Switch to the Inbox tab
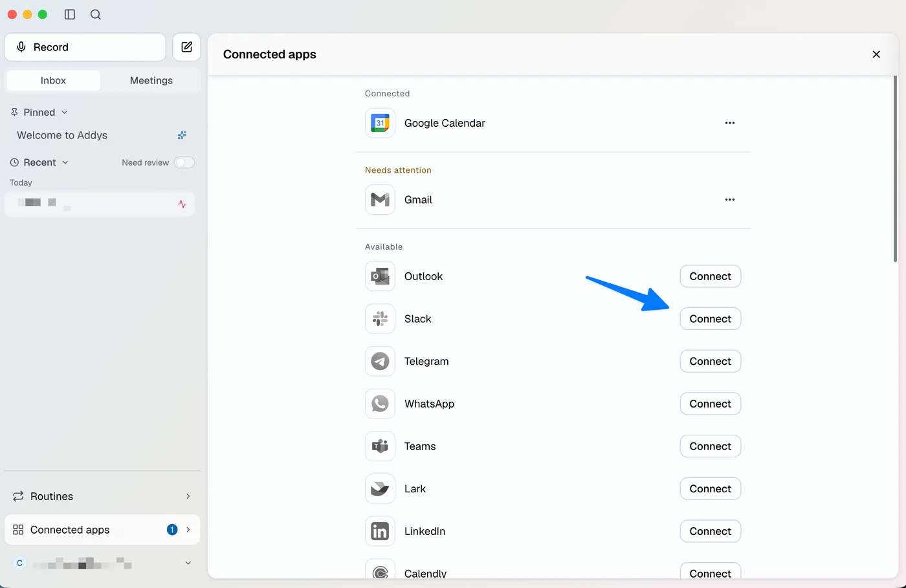906x588 pixels. point(53,80)
